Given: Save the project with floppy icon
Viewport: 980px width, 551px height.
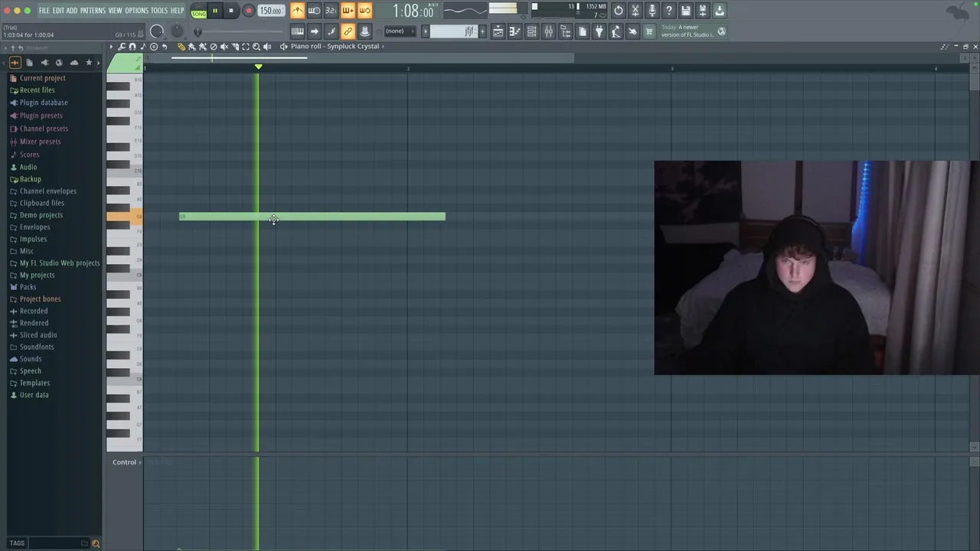Looking at the screenshot, I should pyautogui.click(x=685, y=11).
